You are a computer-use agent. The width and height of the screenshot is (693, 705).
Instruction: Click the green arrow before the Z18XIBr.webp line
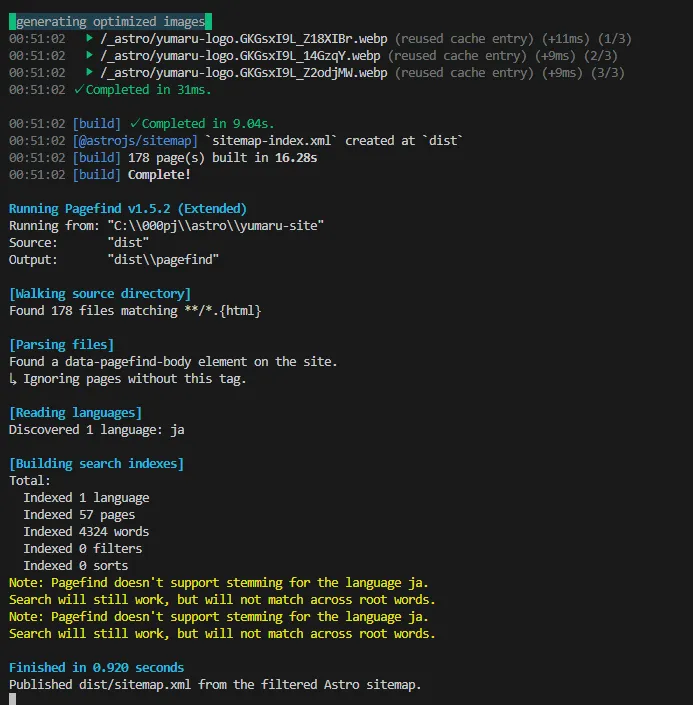[89, 38]
